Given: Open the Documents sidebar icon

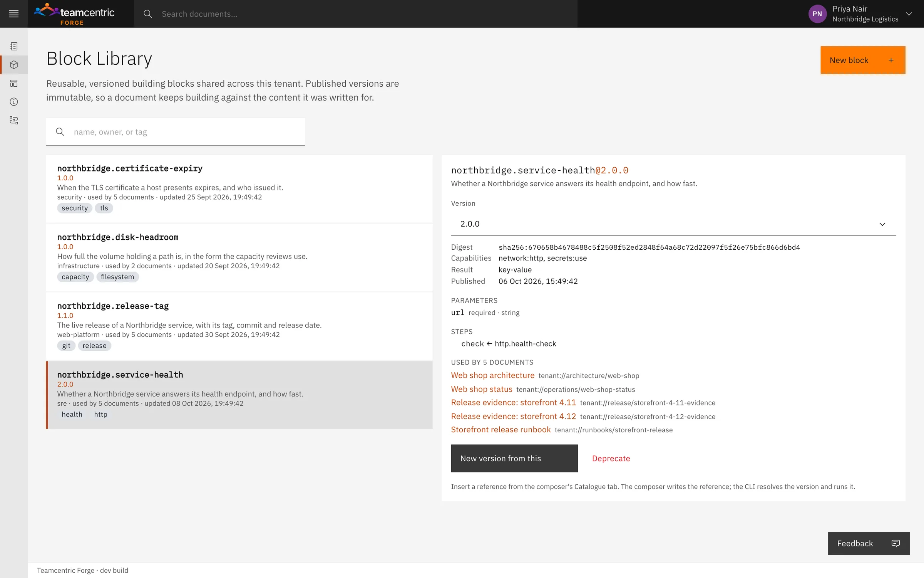Looking at the screenshot, I should click(14, 46).
